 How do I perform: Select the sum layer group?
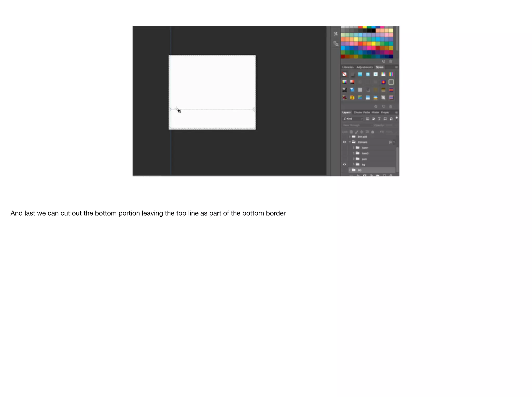(x=364, y=159)
